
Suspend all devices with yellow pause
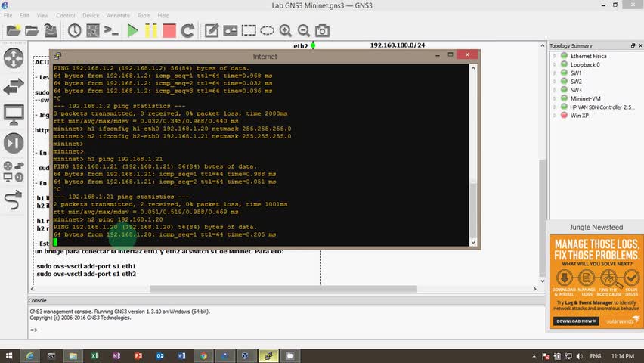(150, 30)
